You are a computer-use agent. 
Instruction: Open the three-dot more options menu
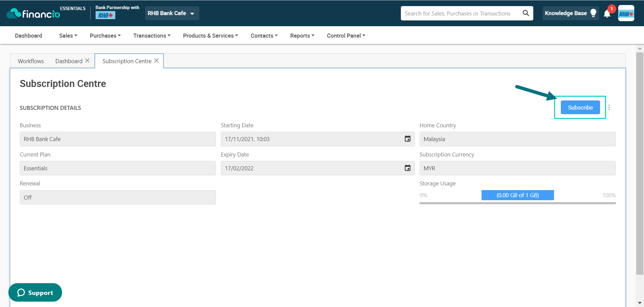[x=609, y=107]
